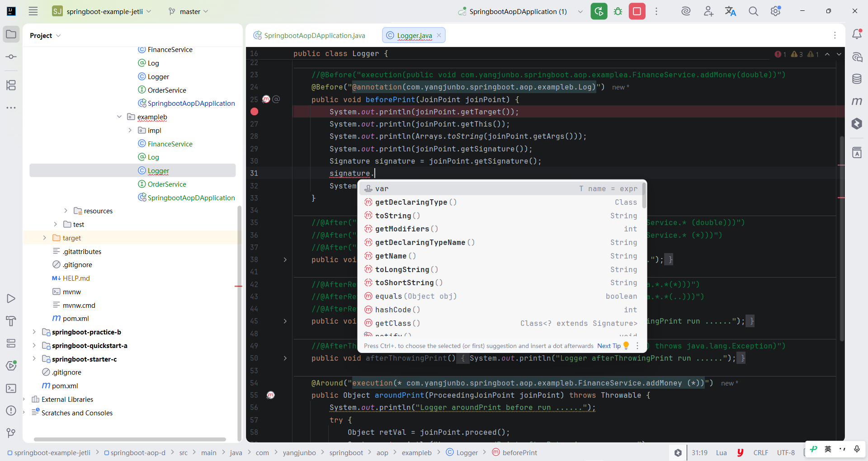Open completion popup options menu
This screenshot has width=868, height=461.
[637, 346]
